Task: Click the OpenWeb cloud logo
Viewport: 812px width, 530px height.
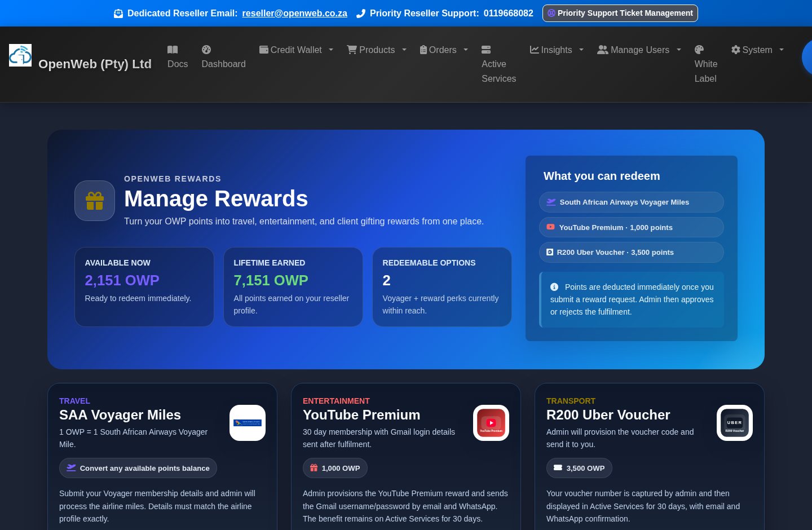Action: (x=20, y=55)
